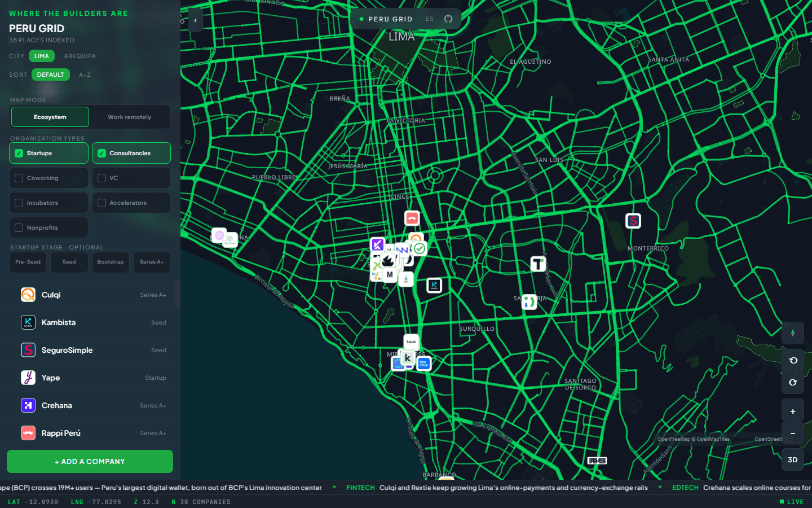Screen dimensions: 812x508
Task: Switch map mode to Work remotely
Action: pyautogui.click(x=130, y=117)
